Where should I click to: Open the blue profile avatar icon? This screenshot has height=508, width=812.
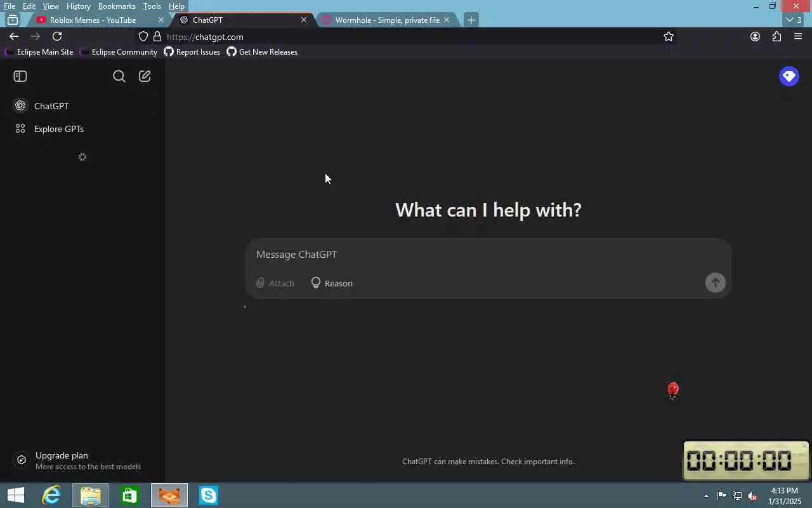click(789, 76)
